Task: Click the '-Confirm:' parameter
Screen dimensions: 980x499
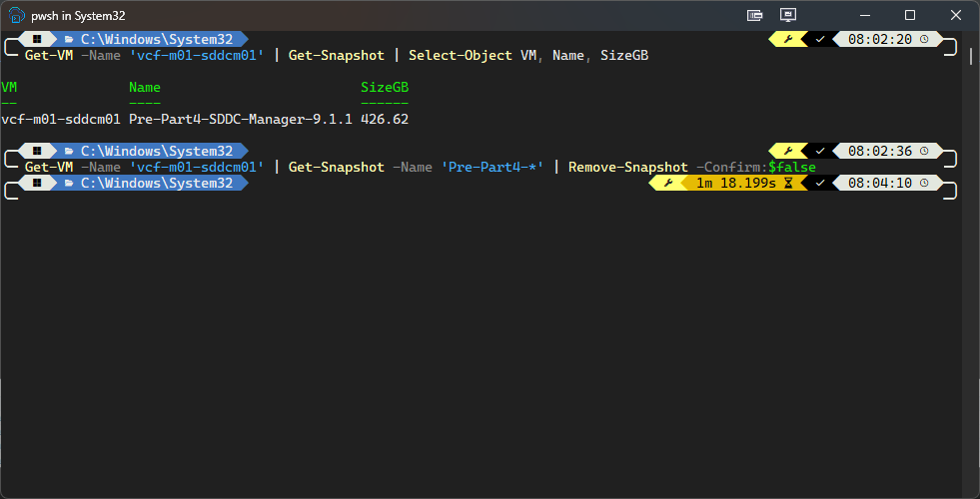Action: [x=732, y=168]
